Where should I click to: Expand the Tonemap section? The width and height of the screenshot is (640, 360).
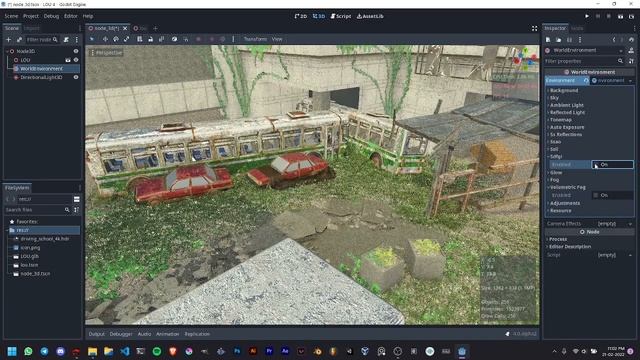[x=560, y=120]
